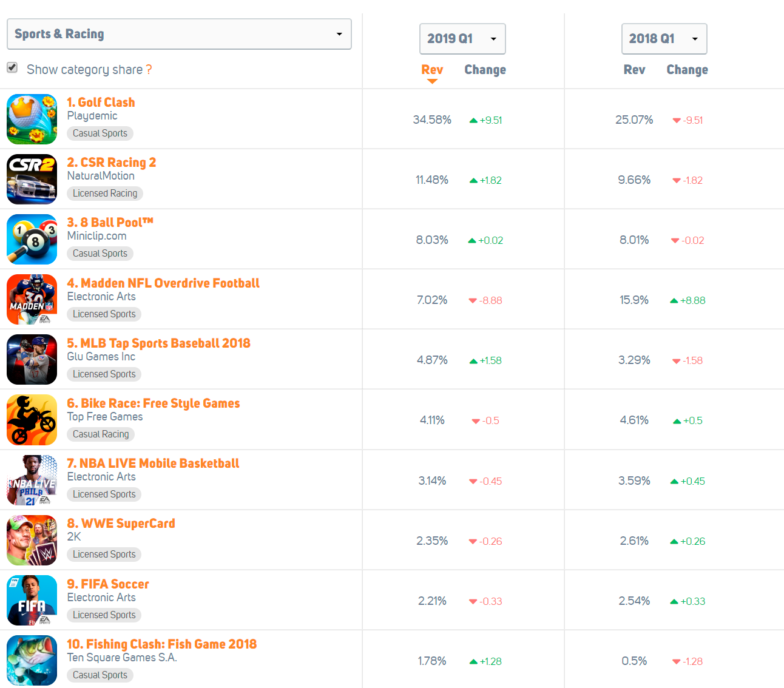Click Licensed Racing tag under CSR Racing 2

[105, 194]
